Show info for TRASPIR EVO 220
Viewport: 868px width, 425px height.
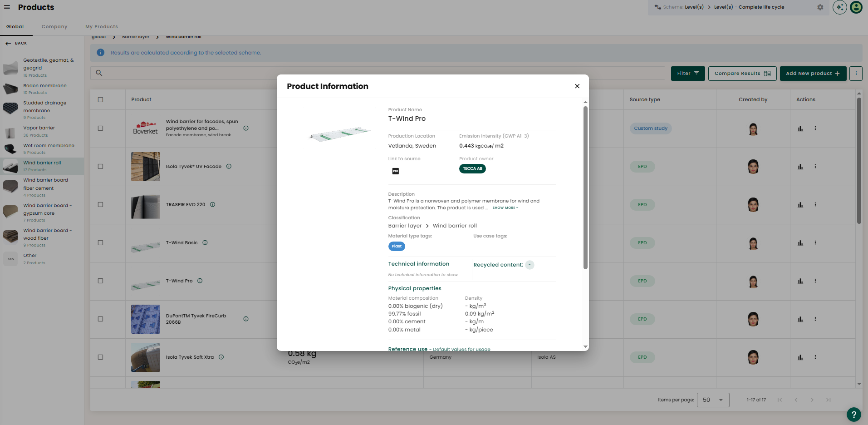tap(213, 205)
